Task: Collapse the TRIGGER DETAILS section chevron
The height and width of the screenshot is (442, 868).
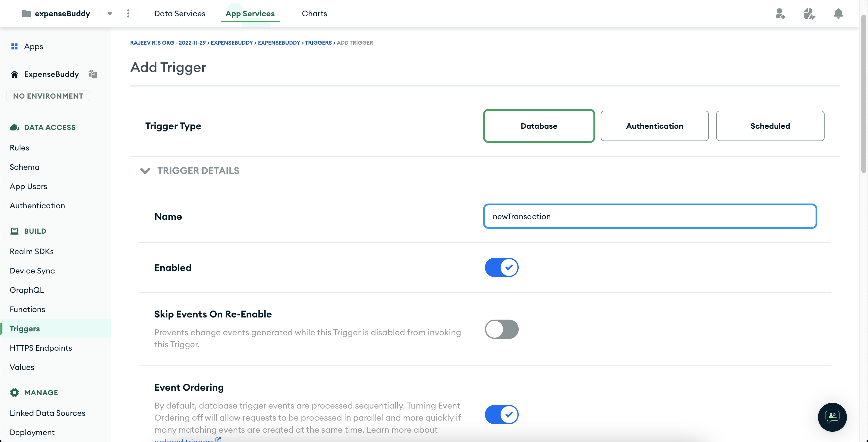Action: (x=145, y=171)
